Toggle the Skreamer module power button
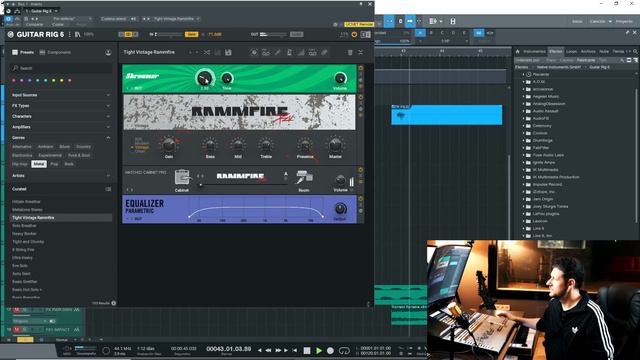The width and height of the screenshot is (640, 360). (361, 68)
